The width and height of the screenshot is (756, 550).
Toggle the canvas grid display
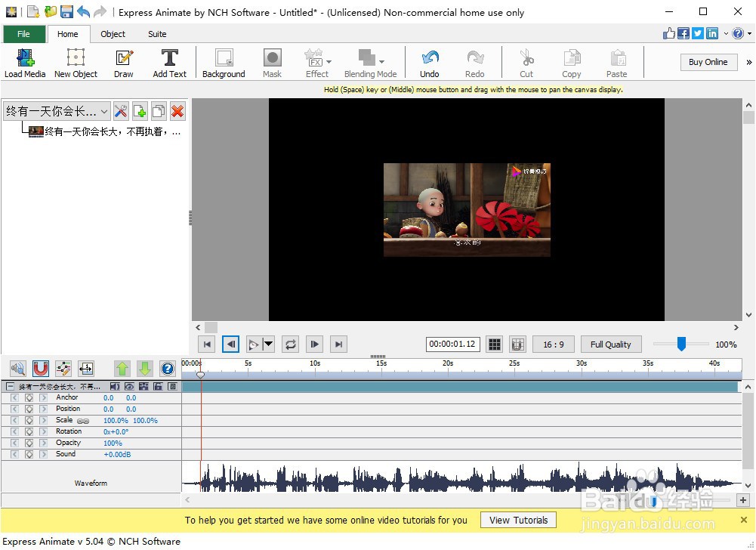[494, 344]
